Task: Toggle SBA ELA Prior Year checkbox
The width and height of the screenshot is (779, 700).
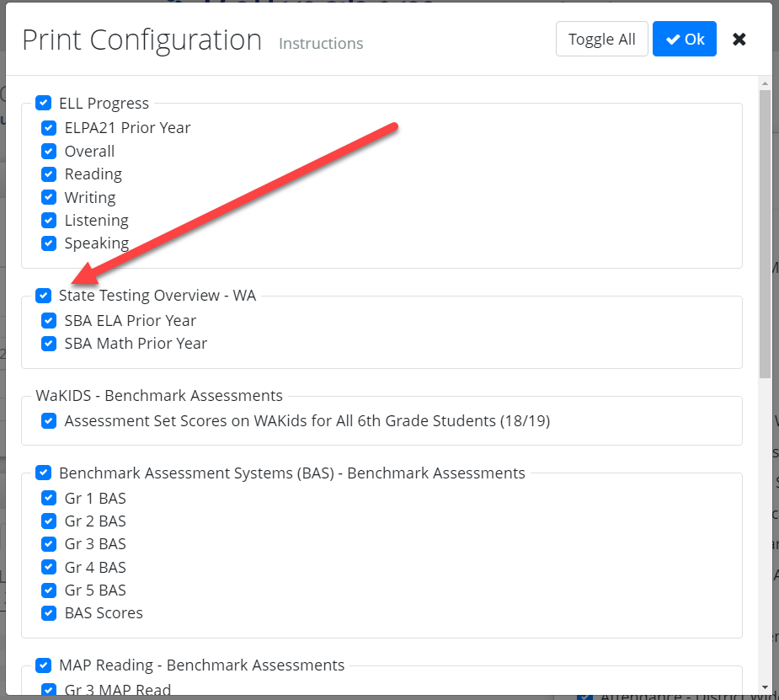Action: pos(49,320)
